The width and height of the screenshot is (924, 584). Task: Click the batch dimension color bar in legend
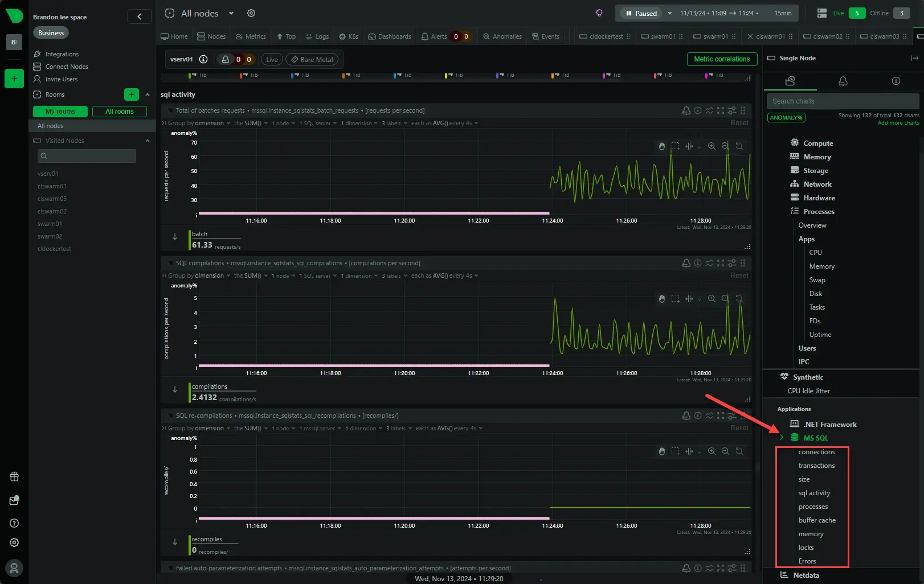pos(190,240)
